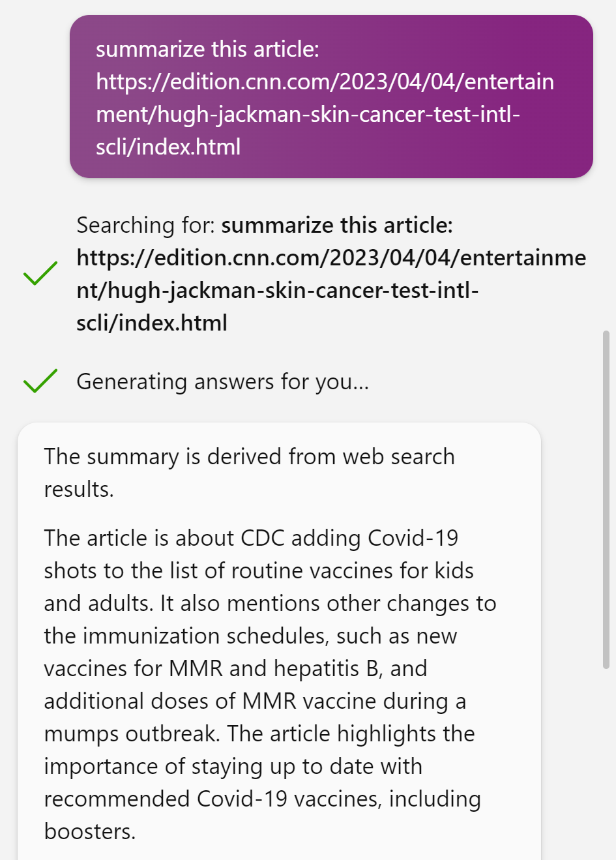Select the purple user message bubble
Viewport: 616px width, 860px height.
click(331, 96)
